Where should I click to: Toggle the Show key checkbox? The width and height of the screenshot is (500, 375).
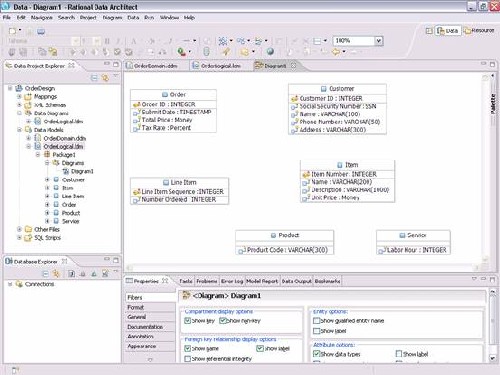click(187, 321)
